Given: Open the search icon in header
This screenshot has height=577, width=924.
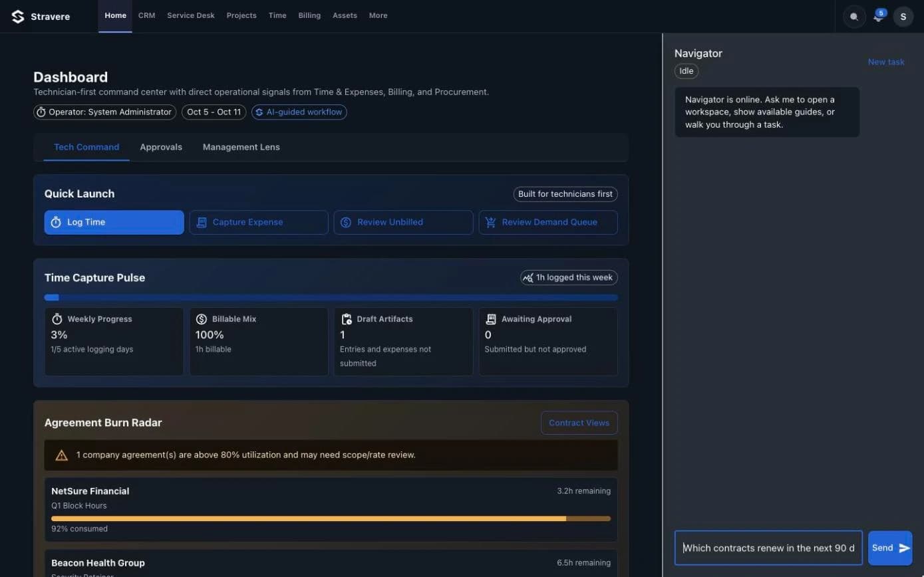Looking at the screenshot, I should coord(854,17).
